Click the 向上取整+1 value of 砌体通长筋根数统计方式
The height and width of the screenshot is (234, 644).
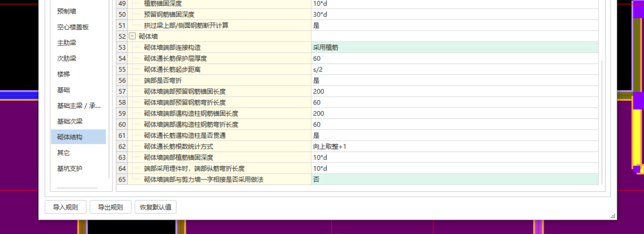pos(455,146)
